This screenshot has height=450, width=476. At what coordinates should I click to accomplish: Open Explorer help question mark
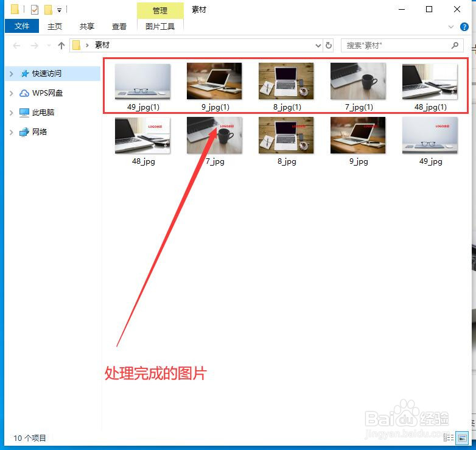pyautogui.click(x=464, y=27)
